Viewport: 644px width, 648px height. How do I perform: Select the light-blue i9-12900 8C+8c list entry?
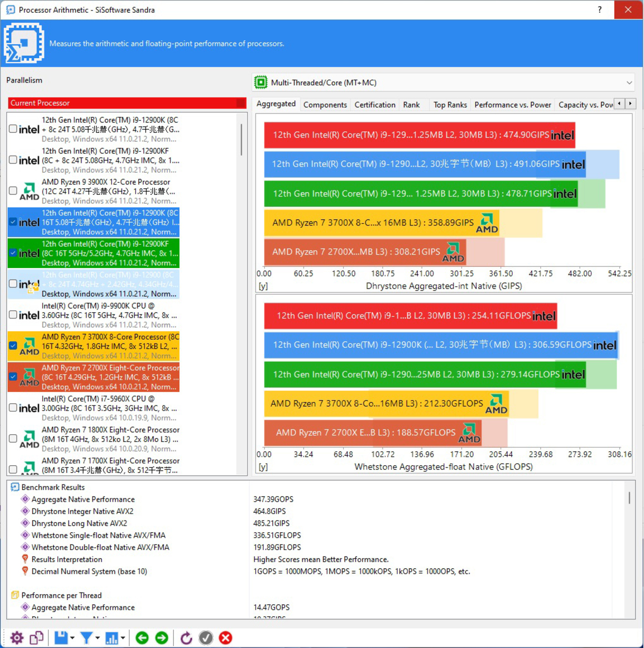click(94, 284)
